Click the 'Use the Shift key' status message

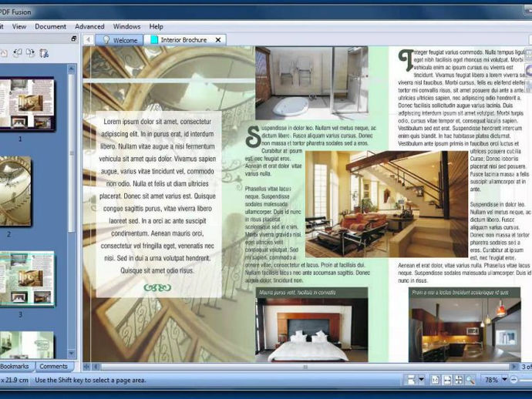[90, 381]
